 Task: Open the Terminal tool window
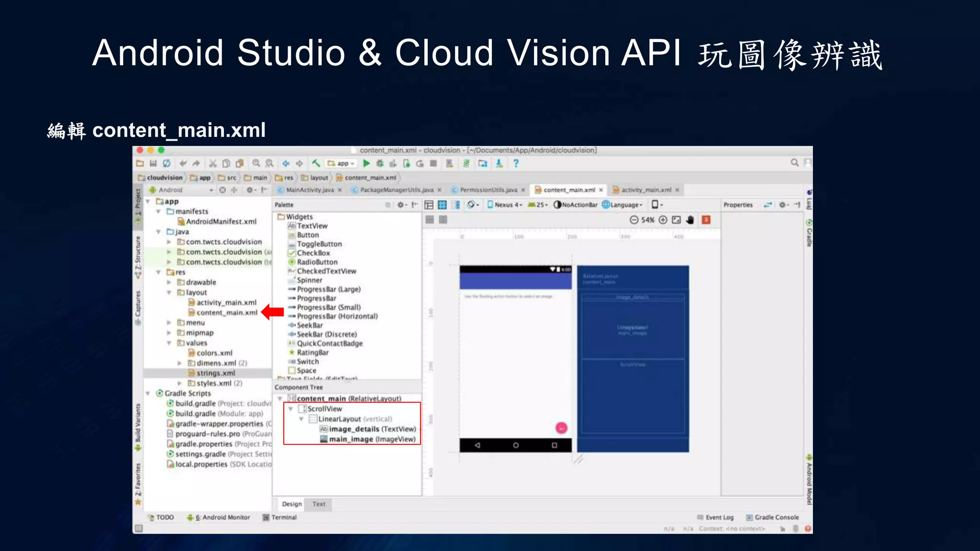point(280,518)
